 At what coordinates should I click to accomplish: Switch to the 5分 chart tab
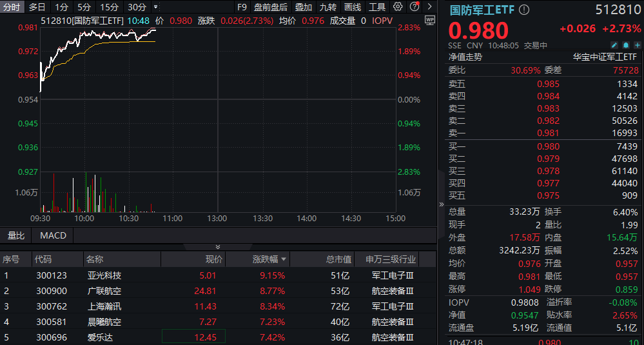[x=84, y=7]
